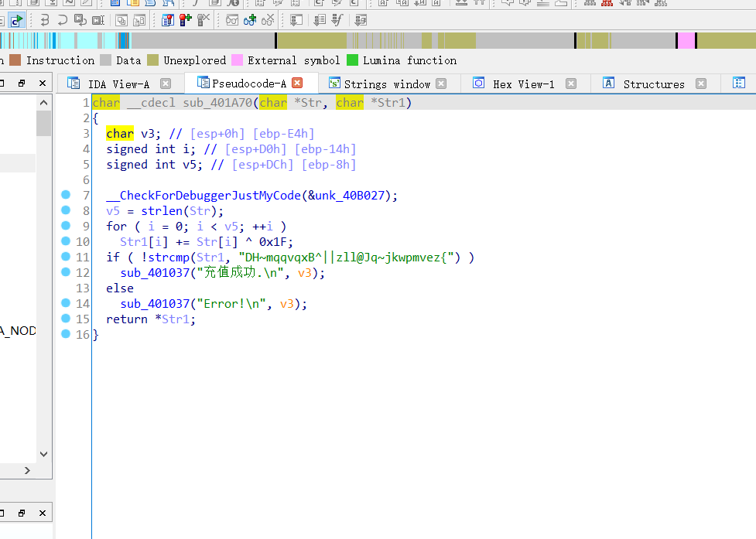756x539 pixels.
Task: Close the Structures tab
Action: (x=701, y=84)
